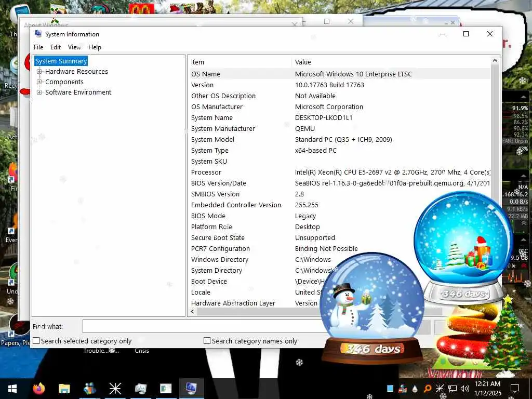
Task: Open the orange magnifier tray icon
Action: (x=428, y=389)
